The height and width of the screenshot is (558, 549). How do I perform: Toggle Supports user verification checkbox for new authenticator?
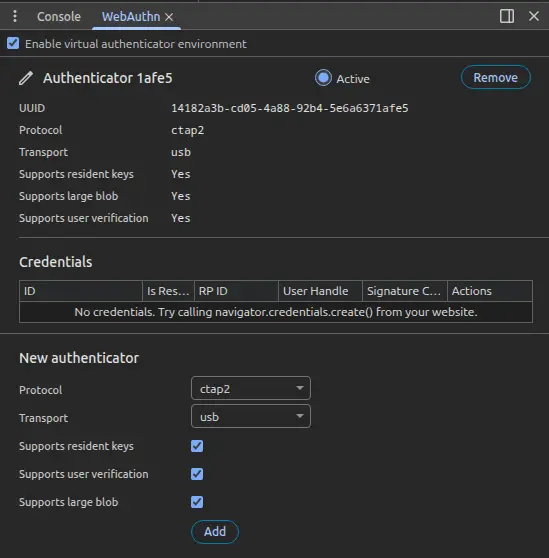point(197,474)
